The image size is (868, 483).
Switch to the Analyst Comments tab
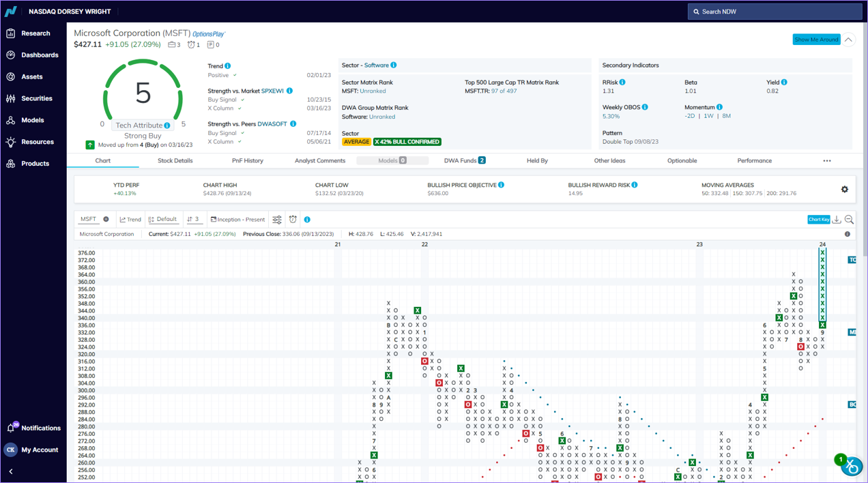(x=320, y=161)
